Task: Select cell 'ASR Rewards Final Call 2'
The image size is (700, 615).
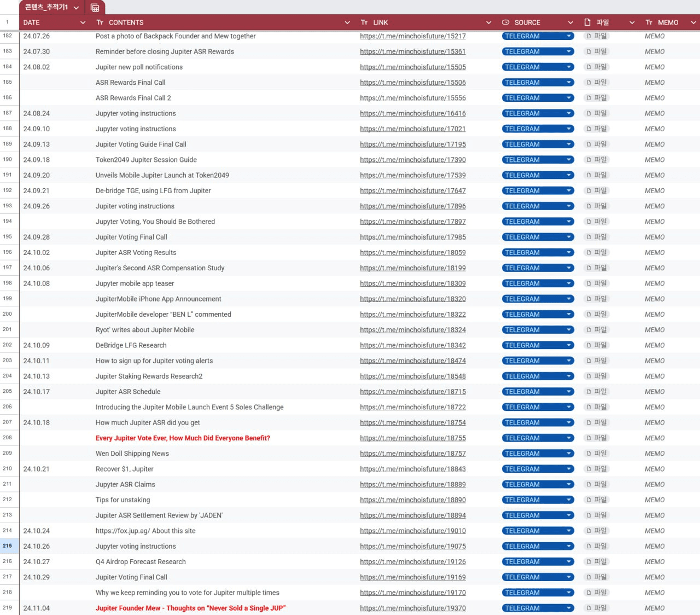Action: [133, 98]
